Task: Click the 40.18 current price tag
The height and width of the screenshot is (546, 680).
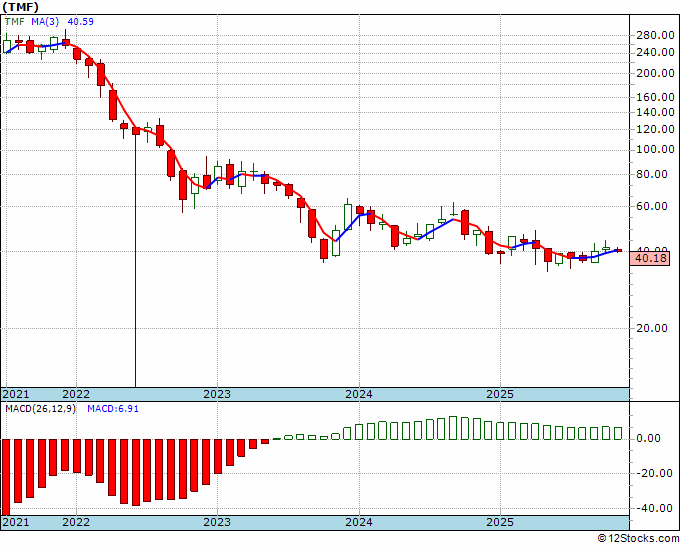Action: tap(650, 259)
